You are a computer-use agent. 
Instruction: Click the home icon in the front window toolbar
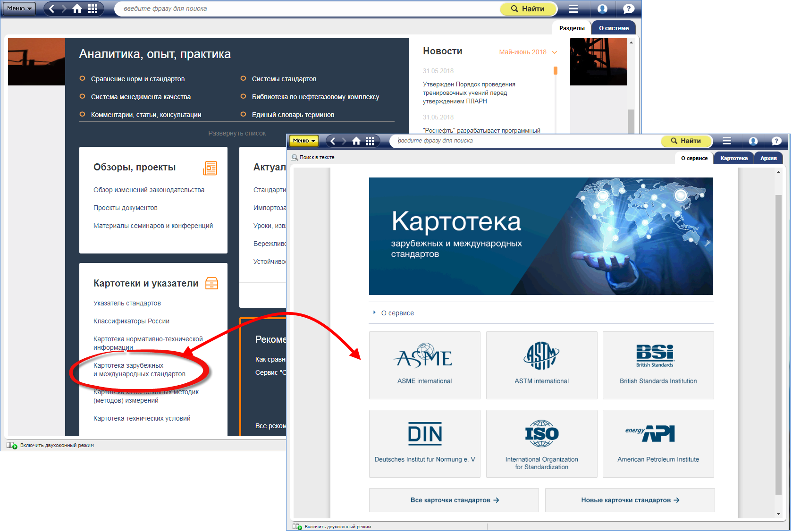(356, 141)
